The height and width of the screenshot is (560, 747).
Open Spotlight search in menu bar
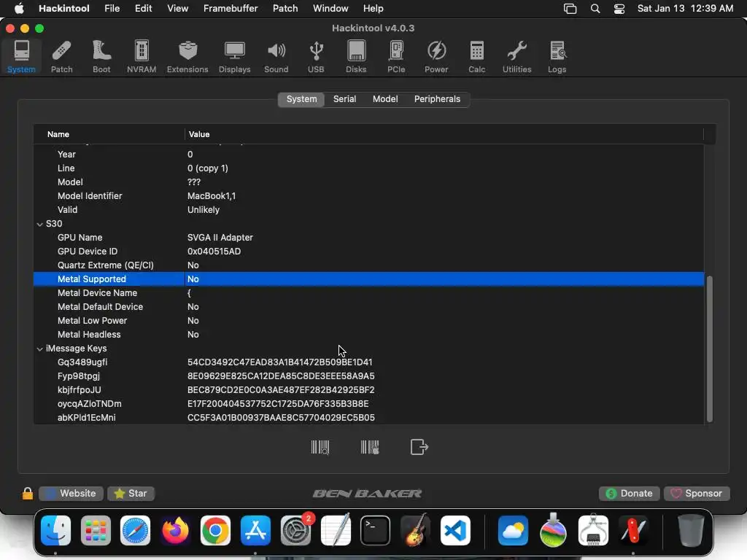click(x=595, y=9)
